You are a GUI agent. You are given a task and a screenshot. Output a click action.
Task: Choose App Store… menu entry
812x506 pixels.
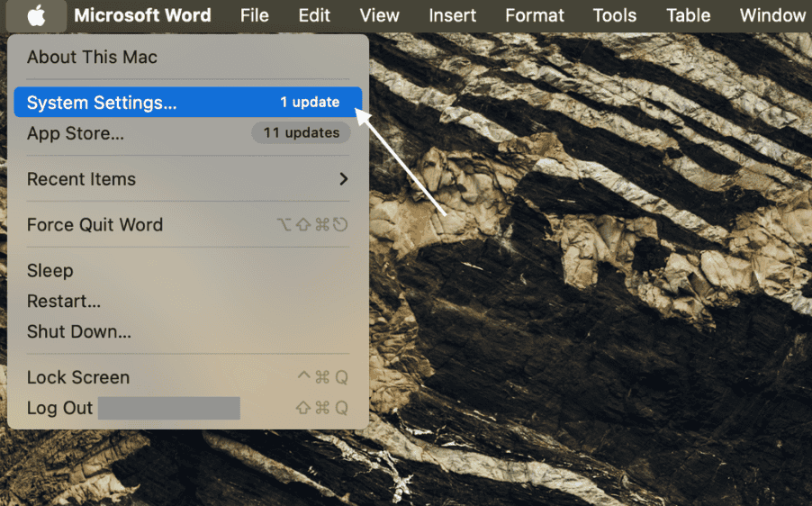[x=188, y=133]
